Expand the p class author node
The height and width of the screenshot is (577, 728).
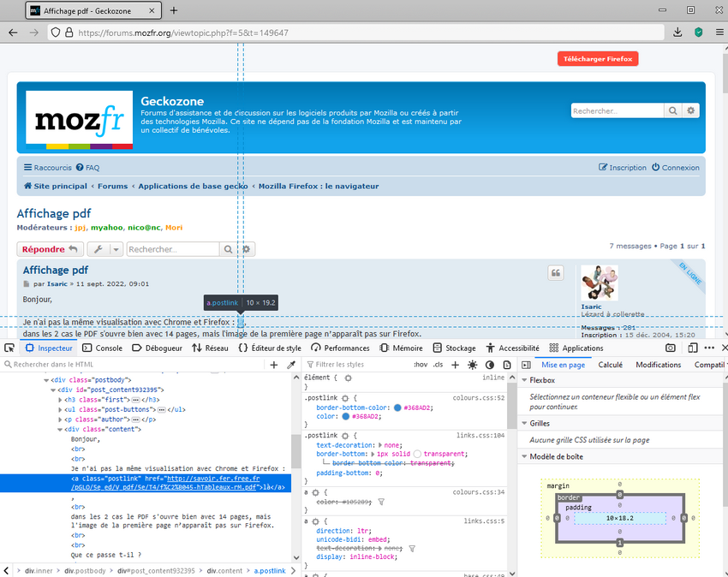(x=60, y=419)
